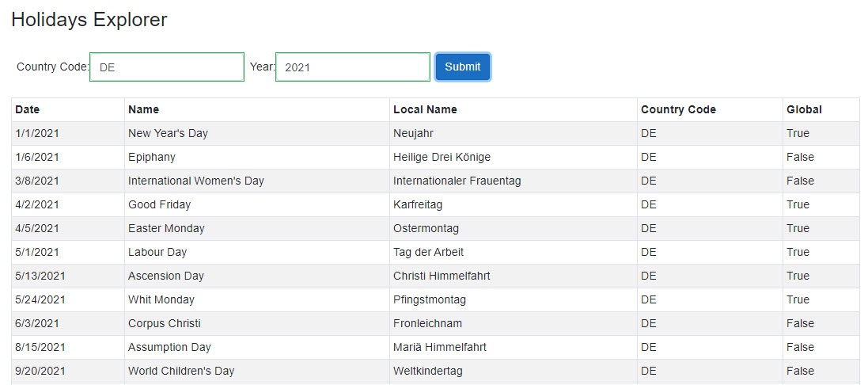Click the Holidays Explorer page title
The height and width of the screenshot is (385, 868).
tap(89, 20)
